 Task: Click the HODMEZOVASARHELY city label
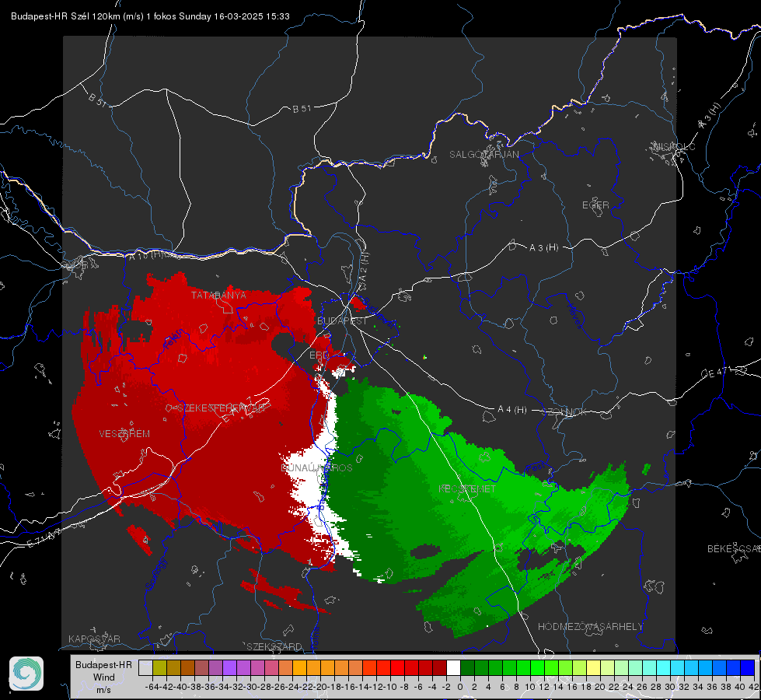[590, 627]
